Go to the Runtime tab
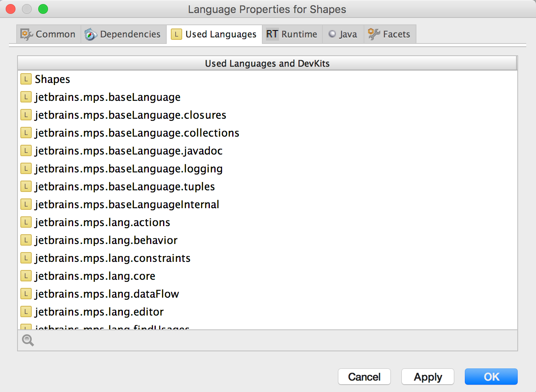Screen dimensions: 536x392 pos(292,34)
